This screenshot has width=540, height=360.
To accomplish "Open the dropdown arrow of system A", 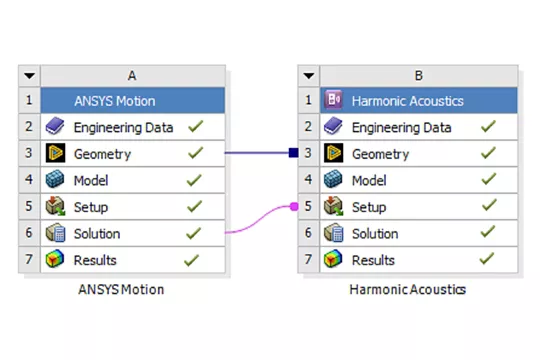I will [x=30, y=75].
